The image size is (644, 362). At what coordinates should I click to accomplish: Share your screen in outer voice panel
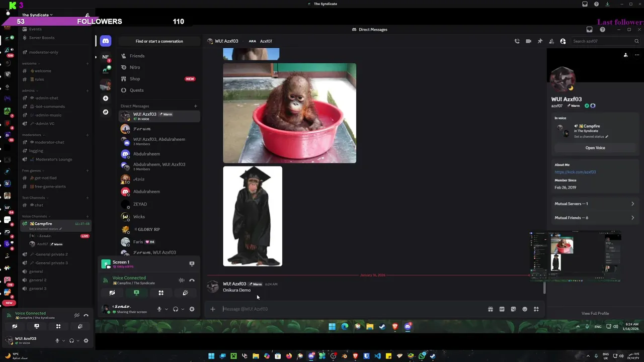(36, 326)
